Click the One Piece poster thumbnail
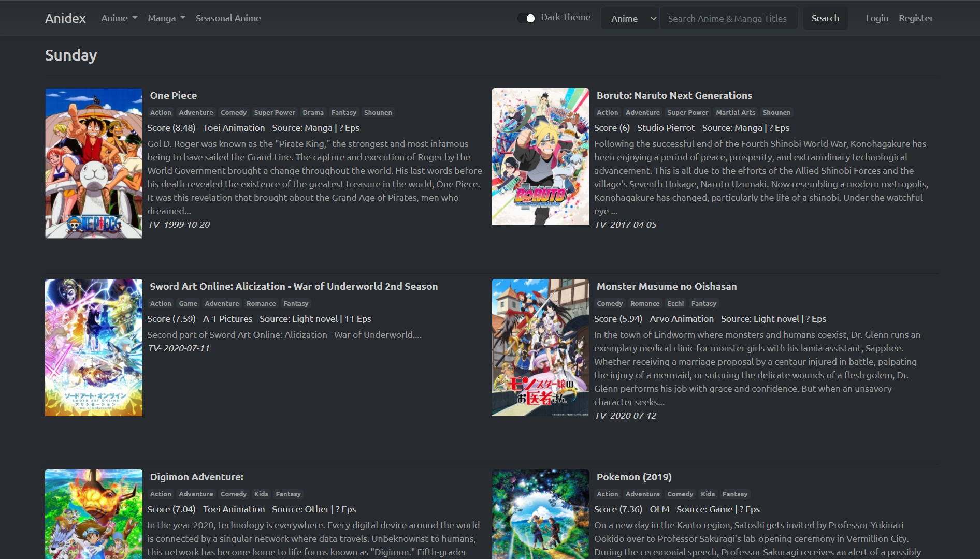The image size is (980, 559). pos(94,163)
